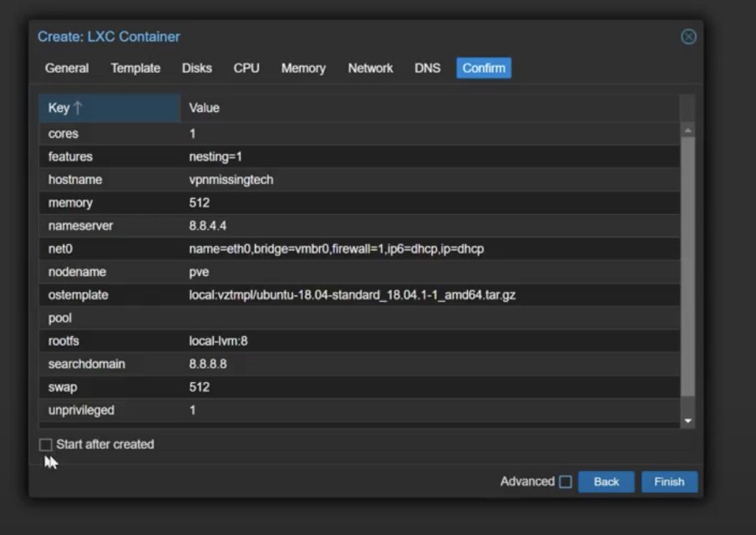Select the Confirm tab

click(484, 69)
